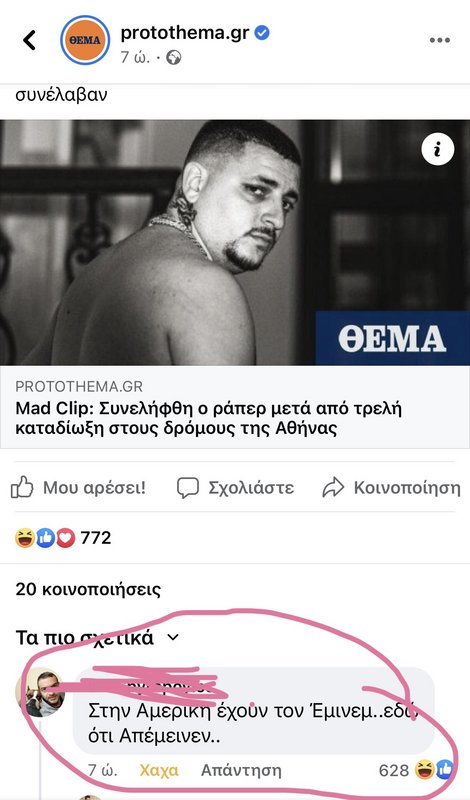470x800 pixels.
Task: Tap the back arrow icon
Action: tap(30, 40)
